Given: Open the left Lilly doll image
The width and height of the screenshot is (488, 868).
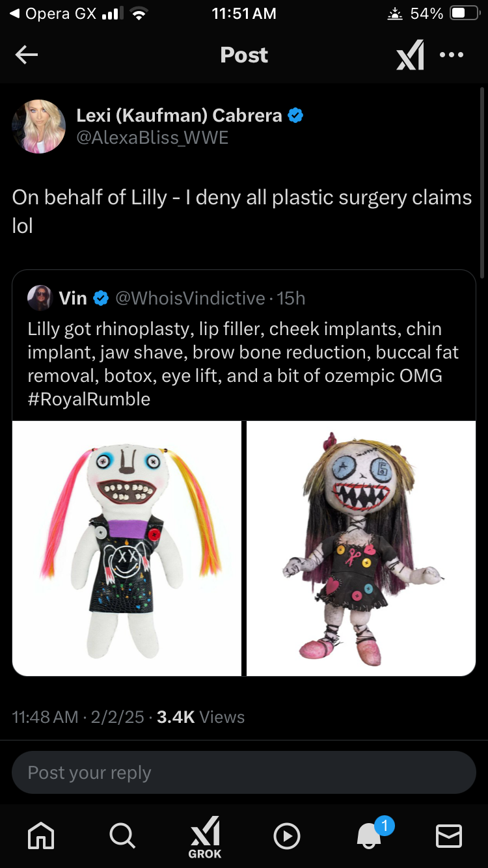Looking at the screenshot, I should [x=127, y=548].
